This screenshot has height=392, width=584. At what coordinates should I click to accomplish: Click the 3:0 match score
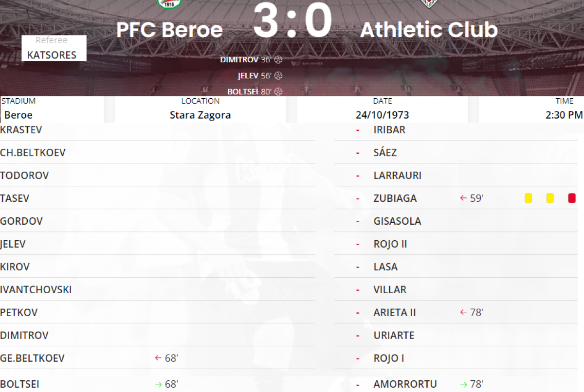pos(292,22)
